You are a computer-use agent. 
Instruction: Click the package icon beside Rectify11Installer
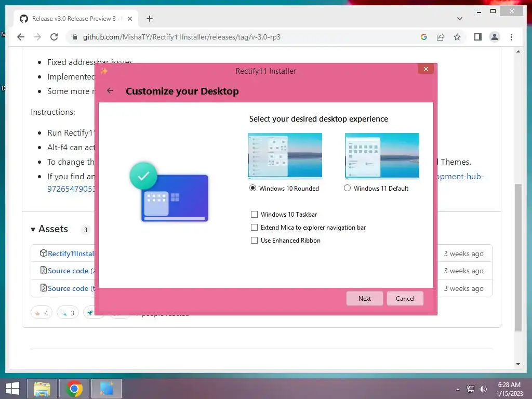click(x=43, y=253)
